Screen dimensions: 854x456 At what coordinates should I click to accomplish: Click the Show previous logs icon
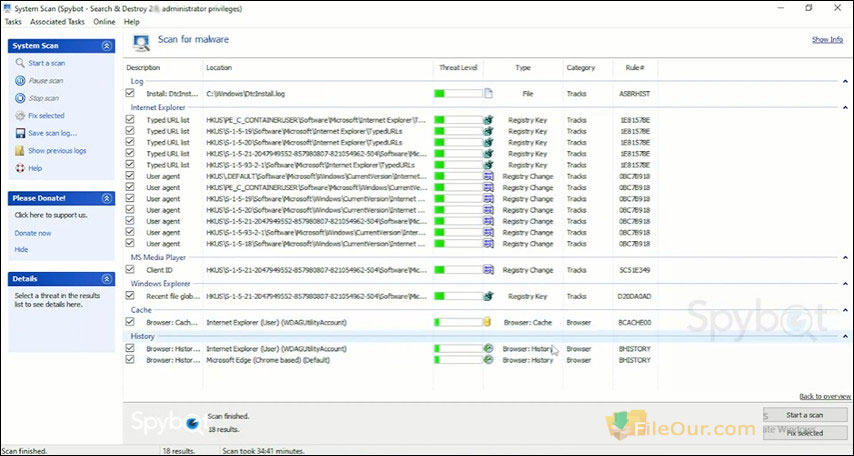20,150
